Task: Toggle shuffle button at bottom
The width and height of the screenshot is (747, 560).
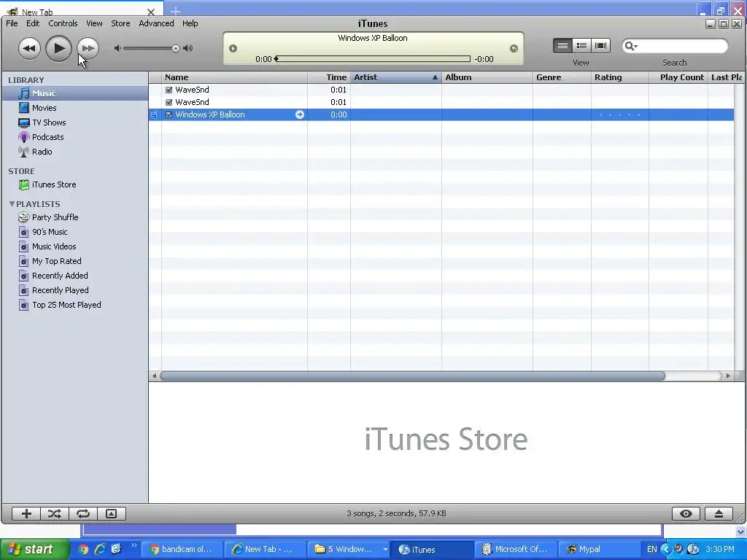Action: pyautogui.click(x=54, y=513)
